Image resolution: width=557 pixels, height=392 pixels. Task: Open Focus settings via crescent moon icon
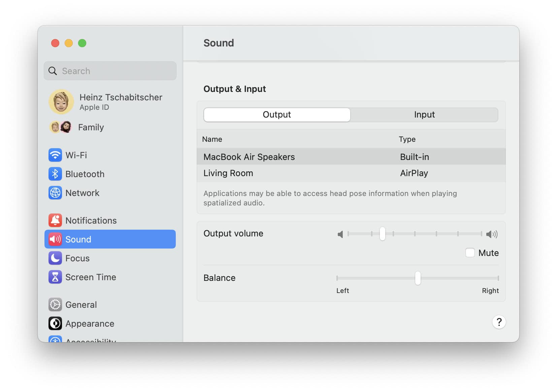click(x=55, y=258)
